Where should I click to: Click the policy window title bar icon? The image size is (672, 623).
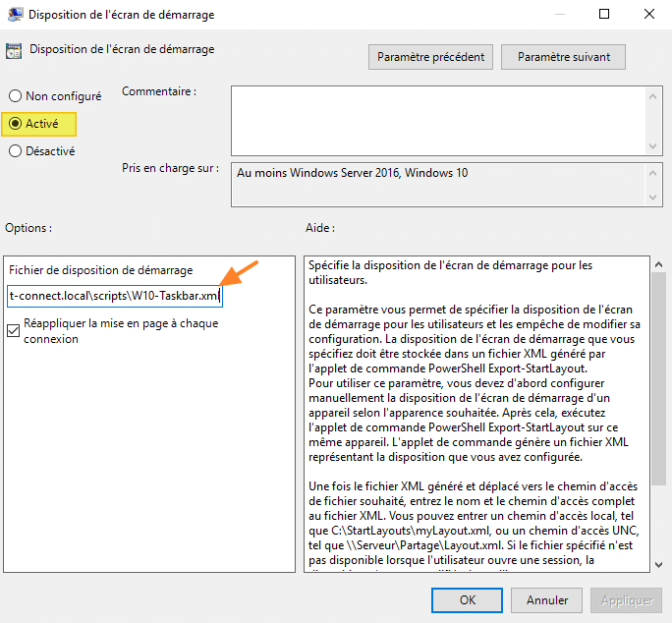tap(16, 14)
